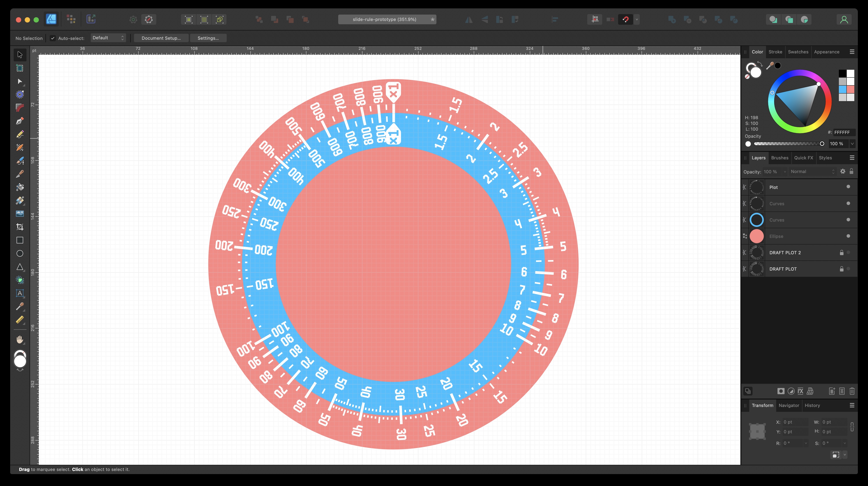Pick the Triangle shape tool
Viewport: 868px width, 486px height.
[x=20, y=267]
